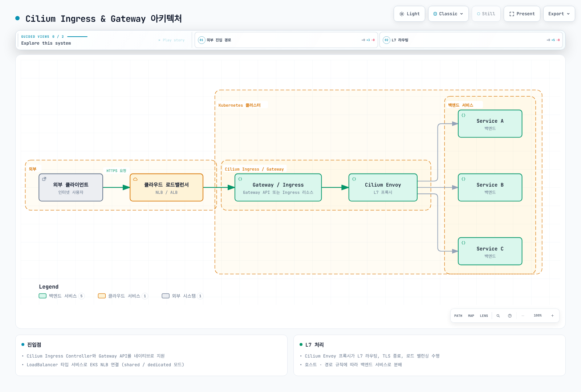This screenshot has height=392, width=581.
Task: Toggle the 백엔드 서비스 legend filter
Action: (x=62, y=296)
